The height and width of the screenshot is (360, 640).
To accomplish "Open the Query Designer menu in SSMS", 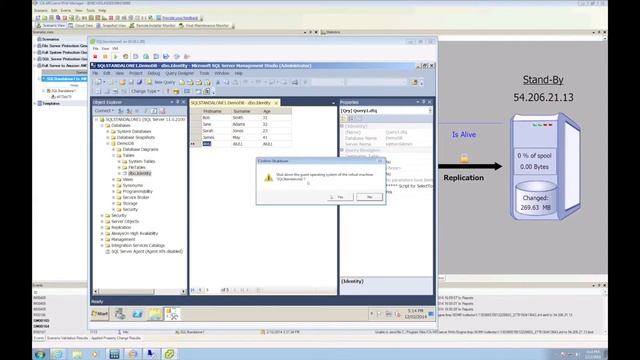I will click(x=180, y=73).
